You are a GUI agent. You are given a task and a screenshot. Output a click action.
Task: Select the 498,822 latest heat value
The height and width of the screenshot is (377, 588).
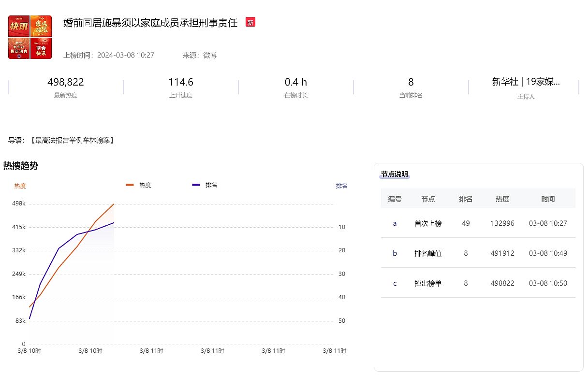point(66,82)
